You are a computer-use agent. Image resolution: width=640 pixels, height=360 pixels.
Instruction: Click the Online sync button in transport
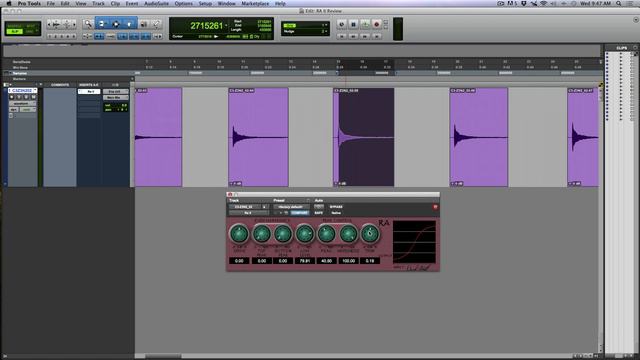pyautogui.click(x=342, y=24)
